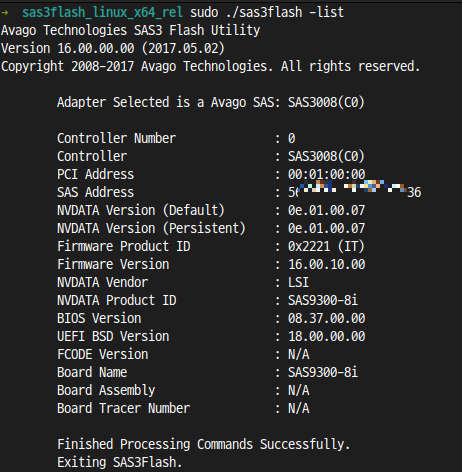This screenshot has height=472, width=462.
Task: Click the NVDATA Version (Persistent) value
Action: click(327, 228)
